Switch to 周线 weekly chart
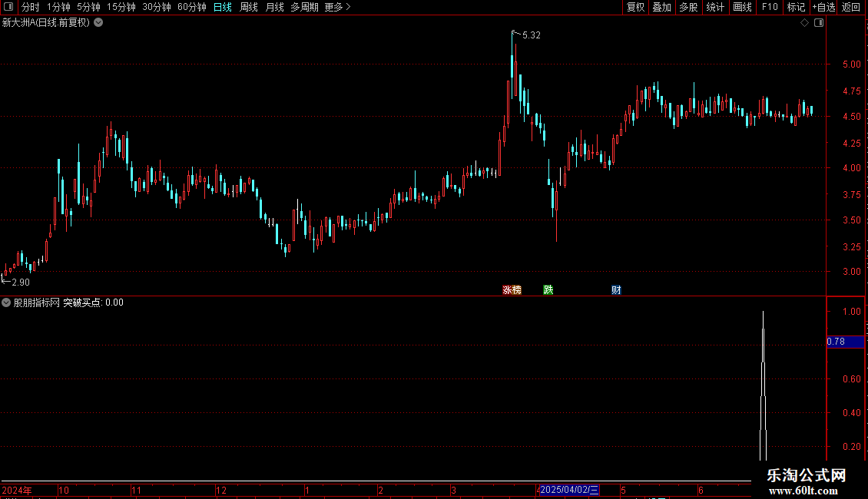The image size is (868, 499). coord(249,7)
